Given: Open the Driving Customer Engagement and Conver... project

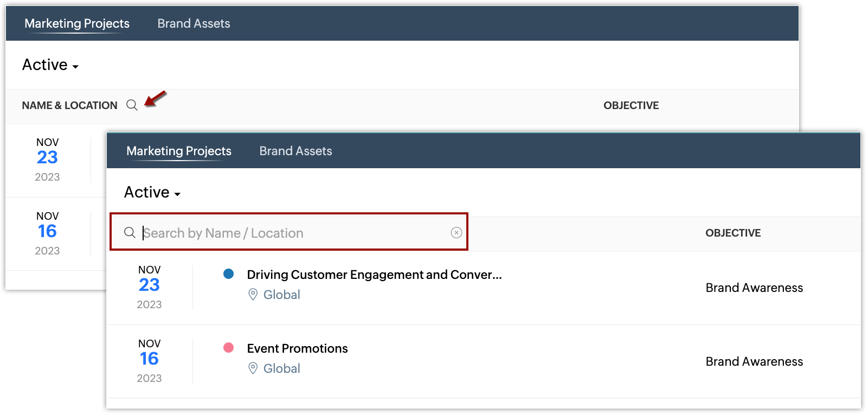Looking at the screenshot, I should (374, 275).
